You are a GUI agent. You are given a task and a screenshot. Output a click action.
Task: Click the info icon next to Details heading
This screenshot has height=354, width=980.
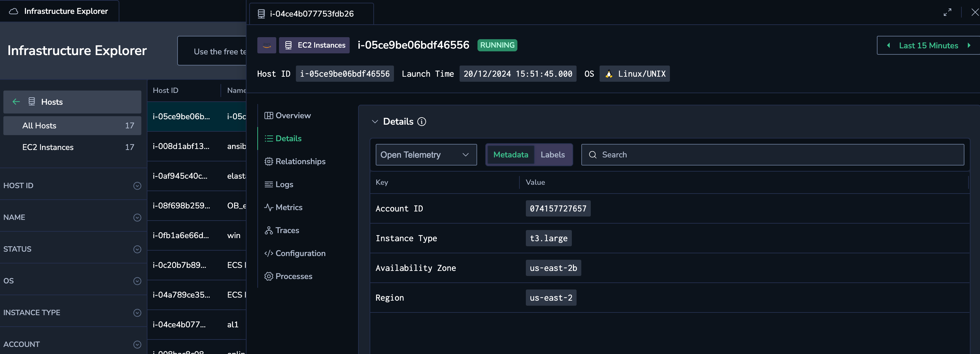[x=421, y=122]
